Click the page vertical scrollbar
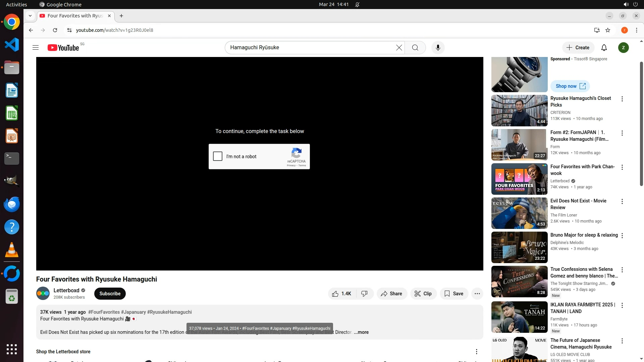Screen dimensions: 644x362 (641, 124)
